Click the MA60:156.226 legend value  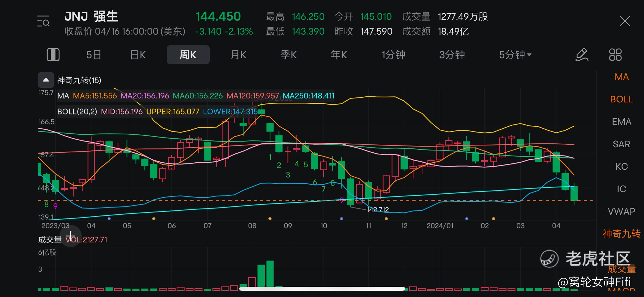pyautogui.click(x=198, y=96)
